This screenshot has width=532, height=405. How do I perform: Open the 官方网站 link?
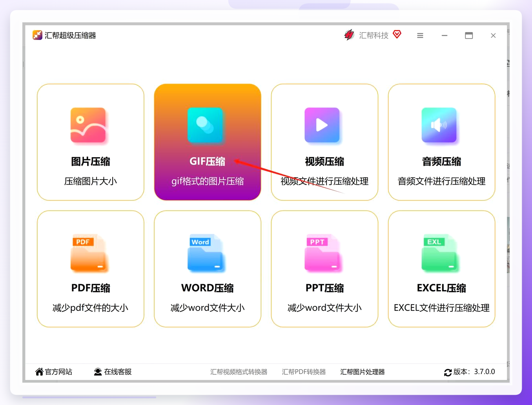click(x=58, y=372)
